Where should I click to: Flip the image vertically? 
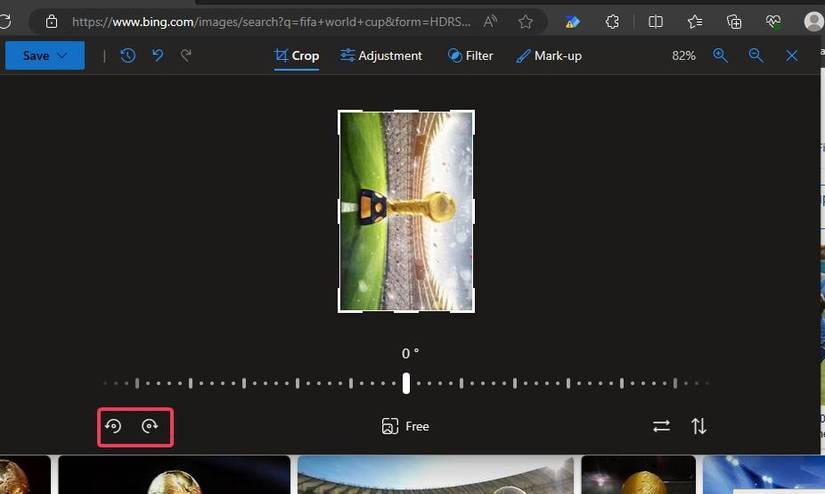pyautogui.click(x=699, y=426)
